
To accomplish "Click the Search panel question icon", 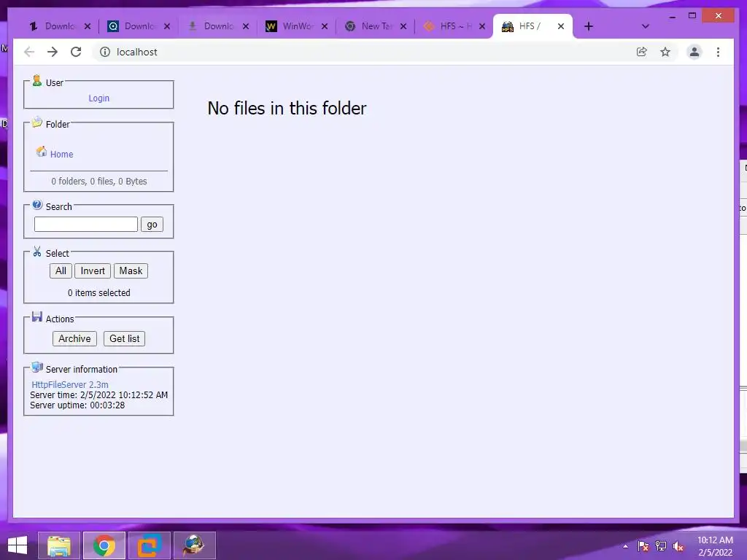I will 37,205.
